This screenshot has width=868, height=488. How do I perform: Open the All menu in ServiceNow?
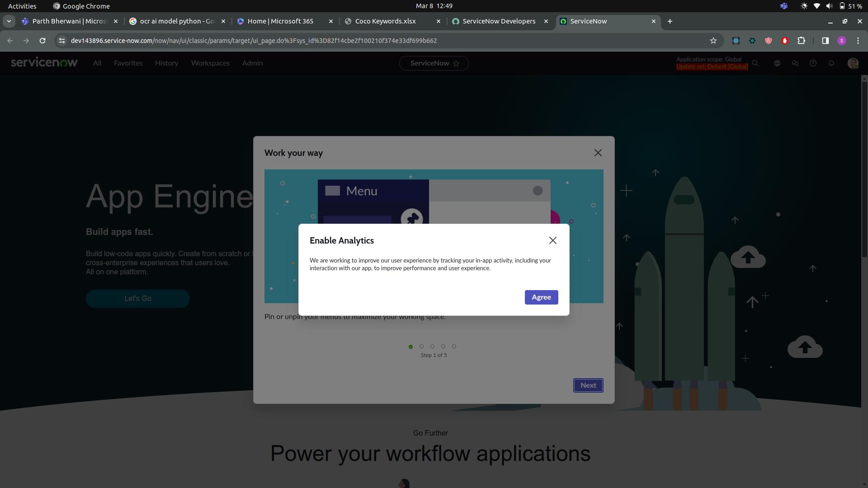pos(97,63)
